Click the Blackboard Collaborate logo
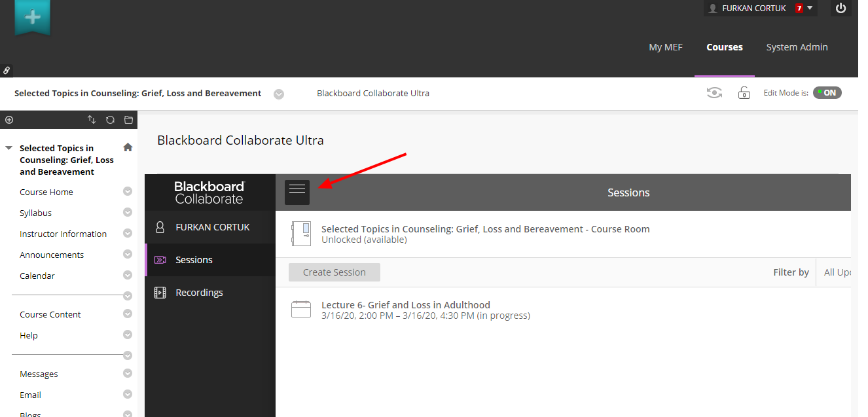The width and height of the screenshot is (868, 417). click(209, 192)
